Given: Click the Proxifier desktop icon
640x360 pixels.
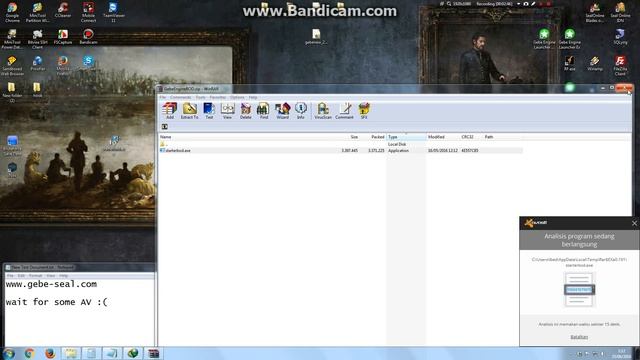Looking at the screenshot, I should tap(37, 63).
